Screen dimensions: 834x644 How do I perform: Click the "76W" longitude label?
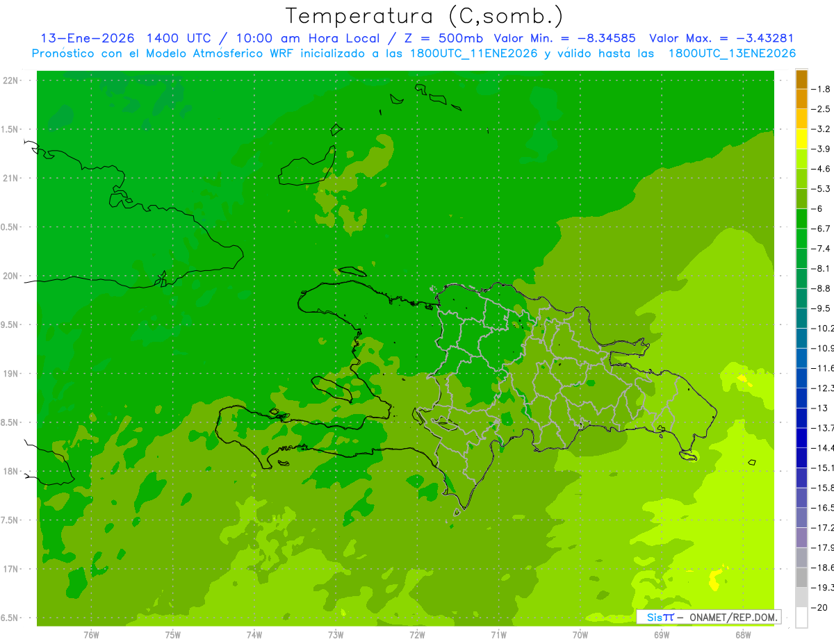91,635
